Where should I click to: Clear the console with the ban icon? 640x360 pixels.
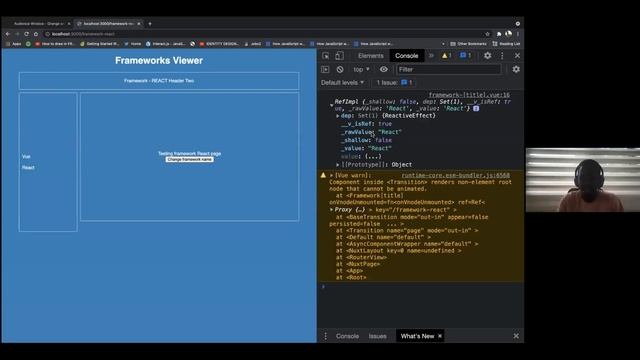tap(340, 69)
